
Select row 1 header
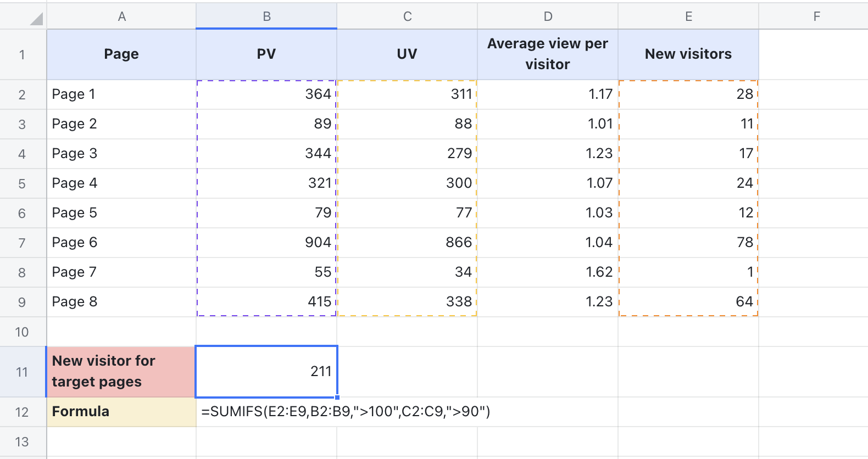click(23, 54)
